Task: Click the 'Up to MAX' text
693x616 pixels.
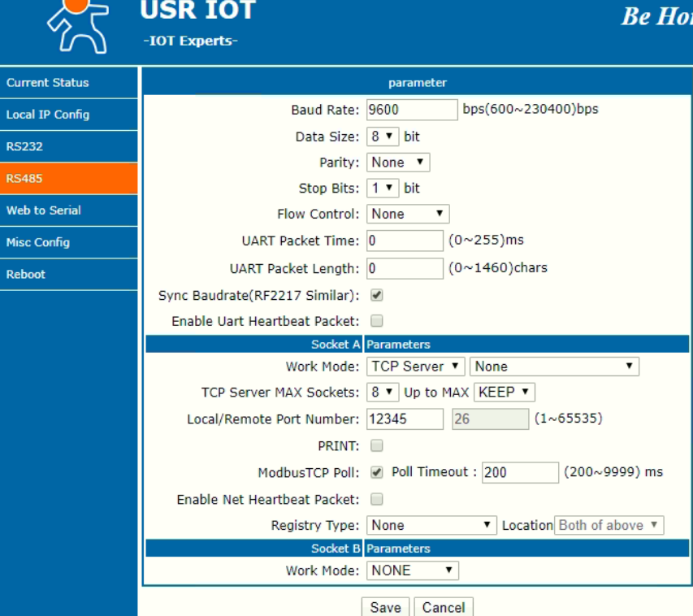Action: click(x=436, y=393)
